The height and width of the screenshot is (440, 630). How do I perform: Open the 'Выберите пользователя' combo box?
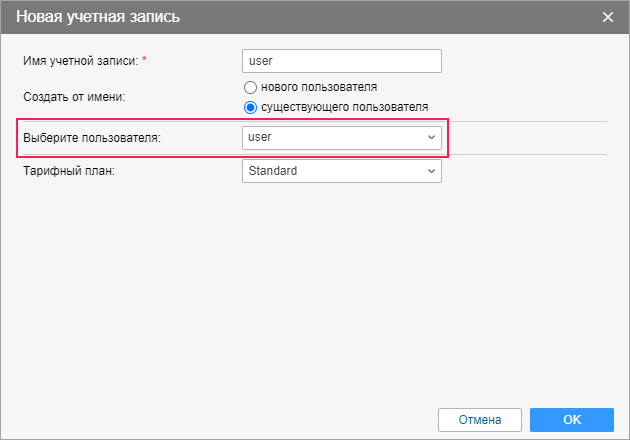pyautogui.click(x=341, y=137)
